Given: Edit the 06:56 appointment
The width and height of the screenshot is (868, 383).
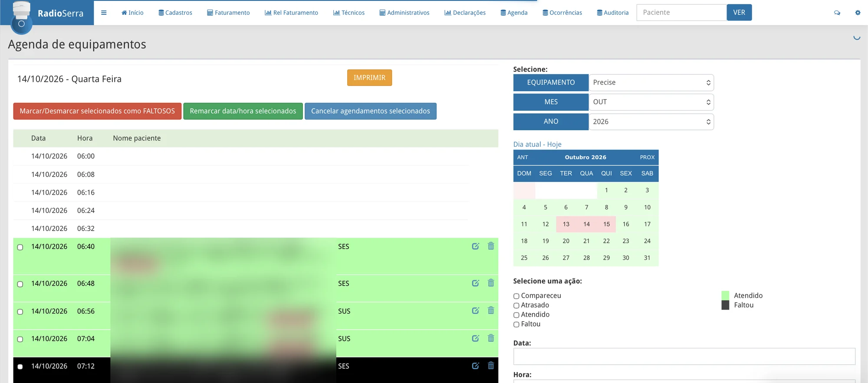Looking at the screenshot, I should [x=476, y=310].
